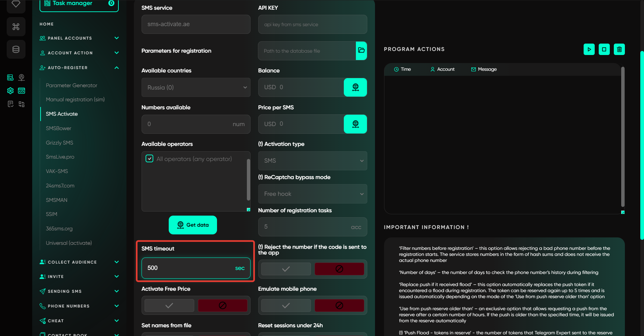Click the globe button next to Balance

355,87
